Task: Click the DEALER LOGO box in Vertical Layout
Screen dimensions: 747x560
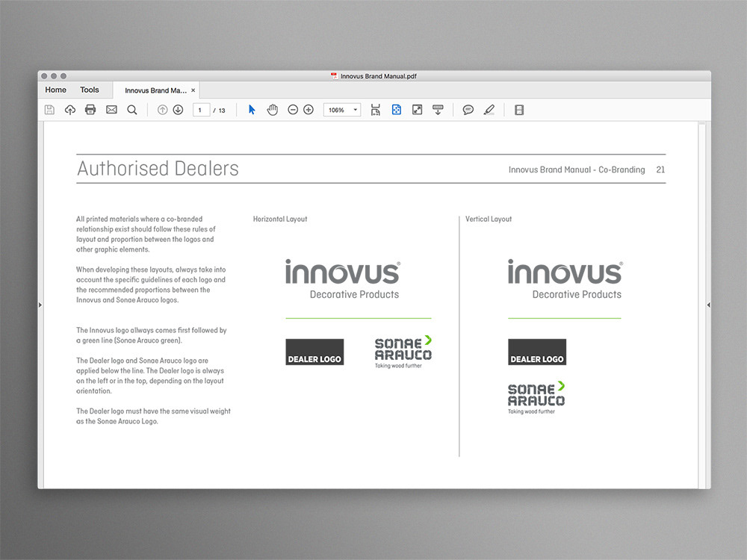Action: click(x=537, y=352)
